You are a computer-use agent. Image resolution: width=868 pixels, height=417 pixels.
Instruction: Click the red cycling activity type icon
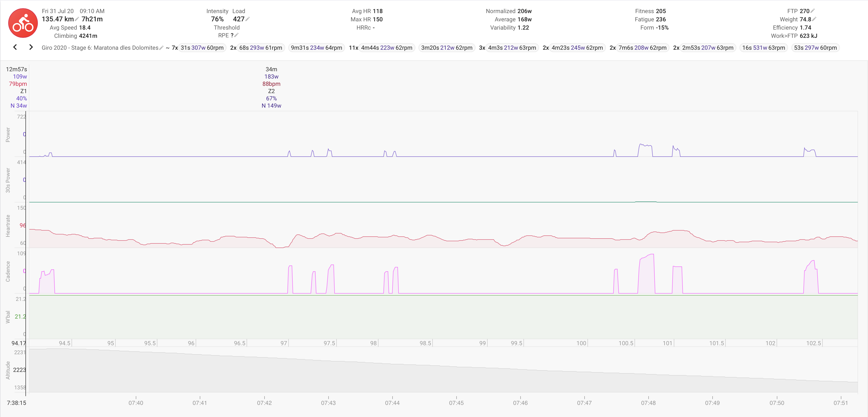coord(23,23)
